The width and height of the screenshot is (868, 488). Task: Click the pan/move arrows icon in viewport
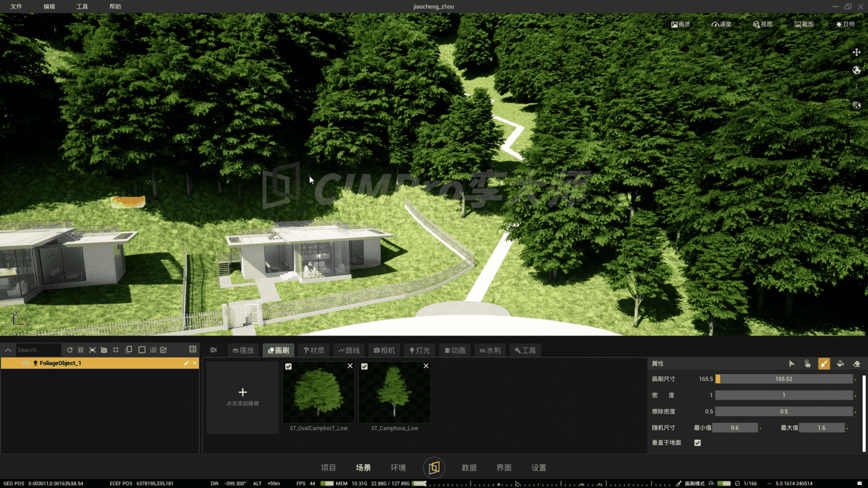[857, 52]
